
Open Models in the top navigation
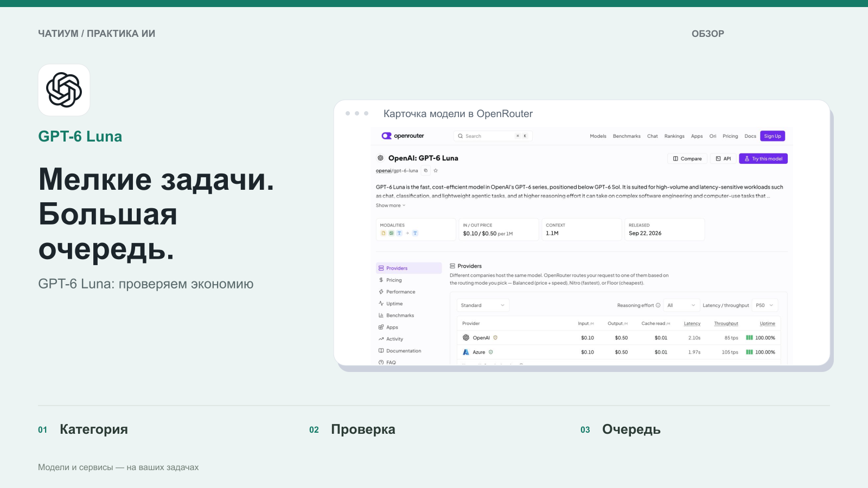pyautogui.click(x=598, y=136)
